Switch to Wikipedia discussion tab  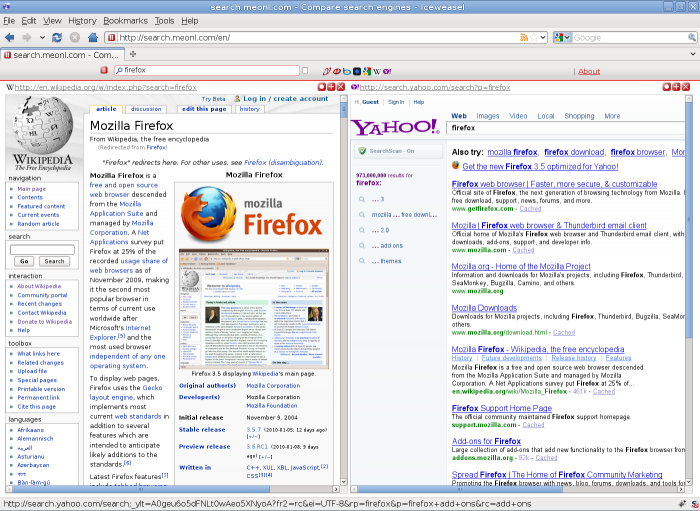point(146,109)
